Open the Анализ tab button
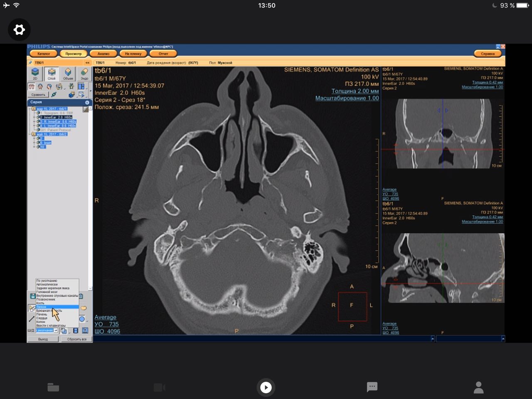 (x=103, y=54)
